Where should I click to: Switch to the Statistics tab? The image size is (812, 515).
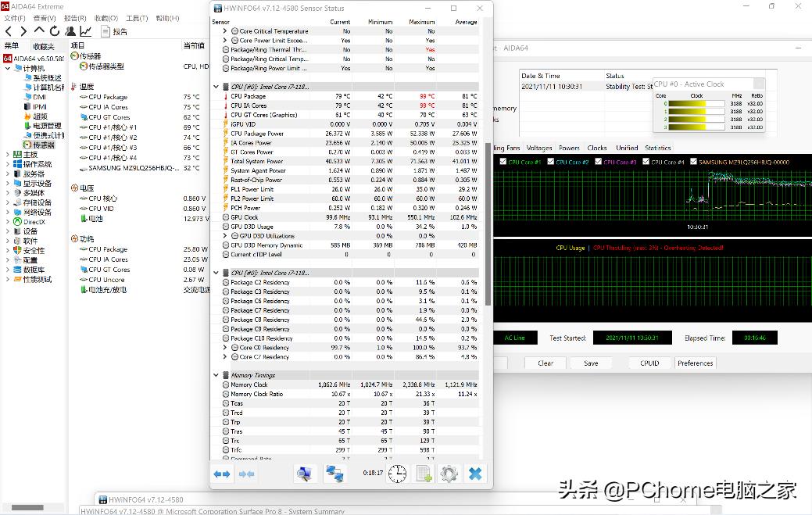pyautogui.click(x=657, y=148)
